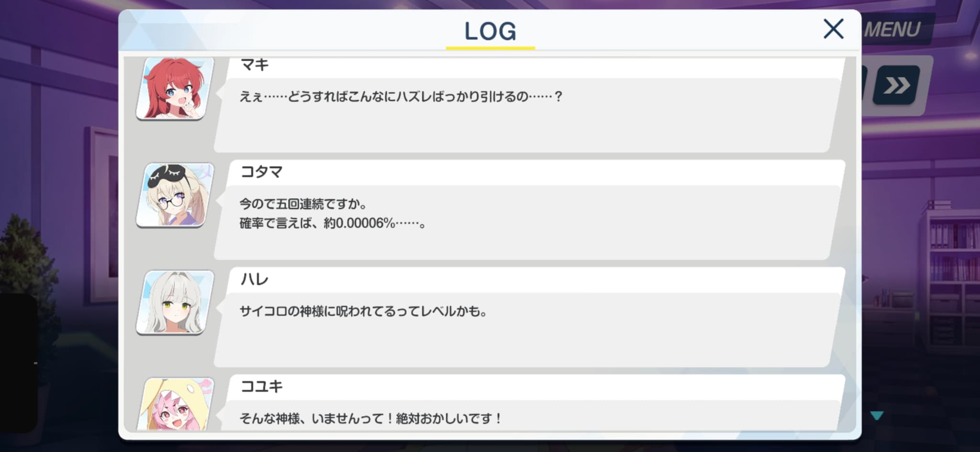Select Kotama's portrait with glasses
Screen dimensions: 980x452
[175, 195]
